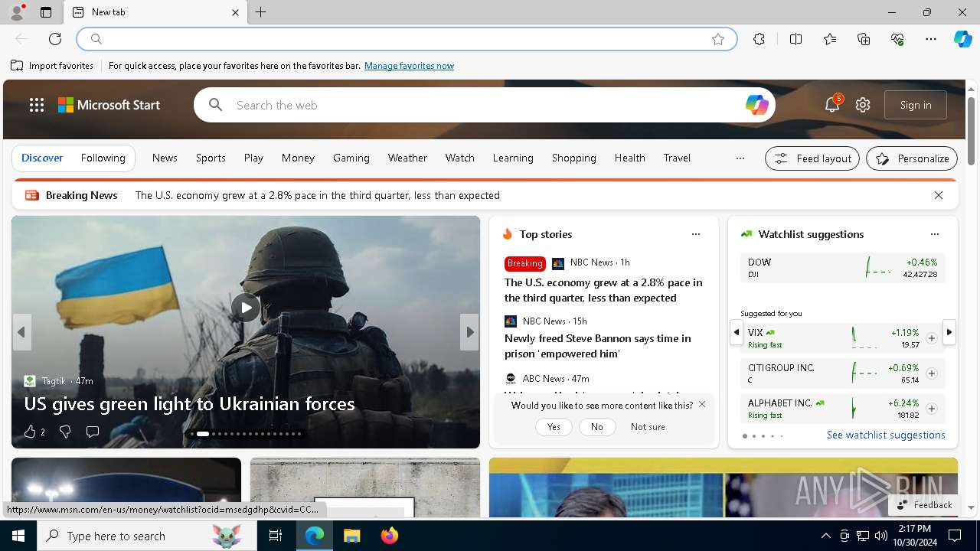Screen dimensions: 980x551
Task: Add Alphabet Inc. to watchlist
Action: pyautogui.click(x=932, y=409)
